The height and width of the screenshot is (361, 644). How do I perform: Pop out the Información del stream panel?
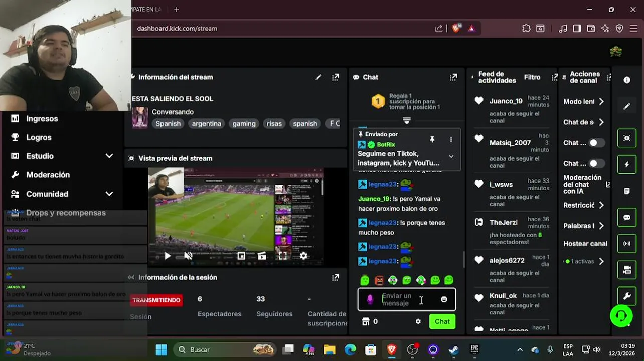(x=336, y=77)
